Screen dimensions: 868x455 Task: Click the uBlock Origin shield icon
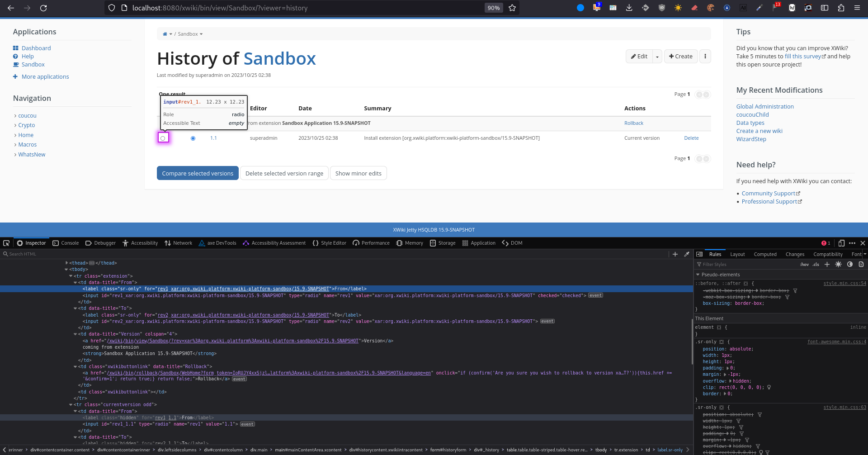662,8
